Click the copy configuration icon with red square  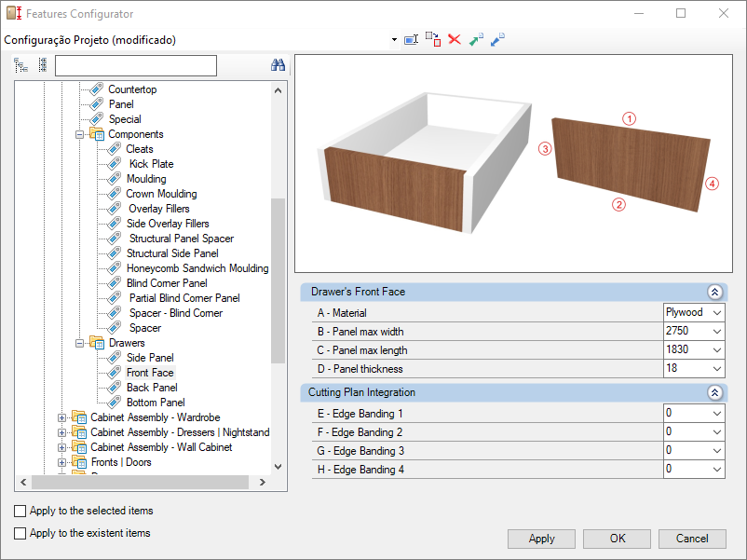point(433,39)
